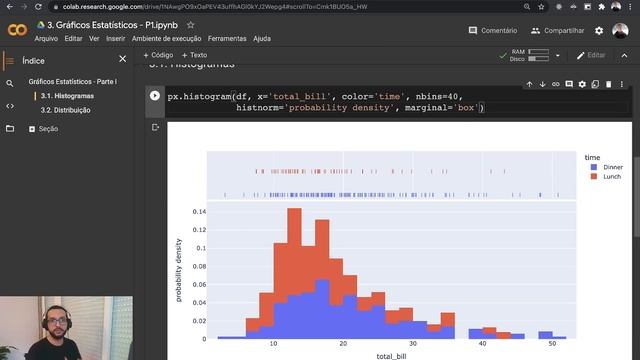This screenshot has height=360, width=640.
Task: Go forward in the browser
Action: coord(24,7)
